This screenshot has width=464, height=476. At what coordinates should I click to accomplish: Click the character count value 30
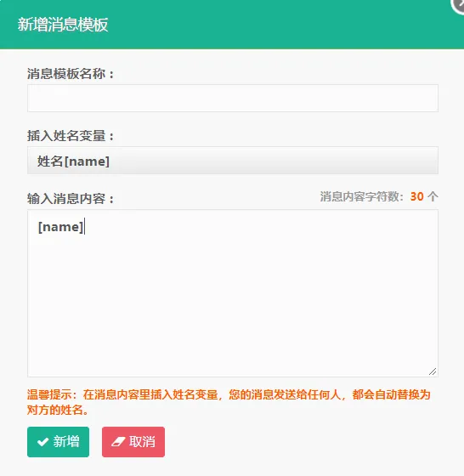416,196
